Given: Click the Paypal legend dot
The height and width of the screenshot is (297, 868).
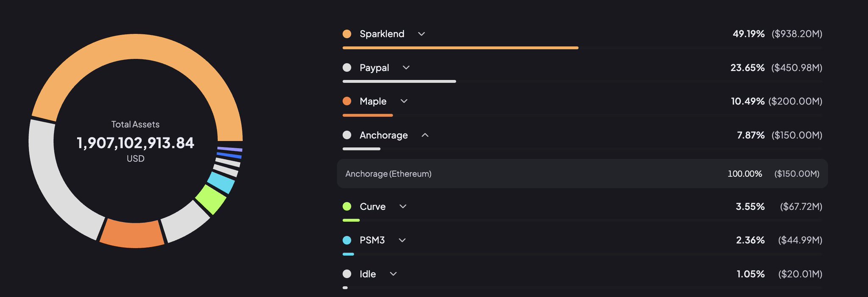Looking at the screenshot, I should click(x=347, y=67).
